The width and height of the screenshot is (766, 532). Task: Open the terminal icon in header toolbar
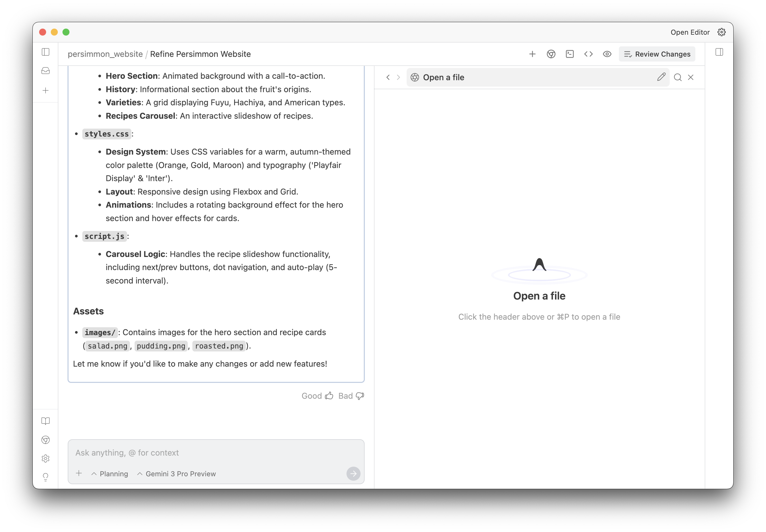click(x=570, y=54)
